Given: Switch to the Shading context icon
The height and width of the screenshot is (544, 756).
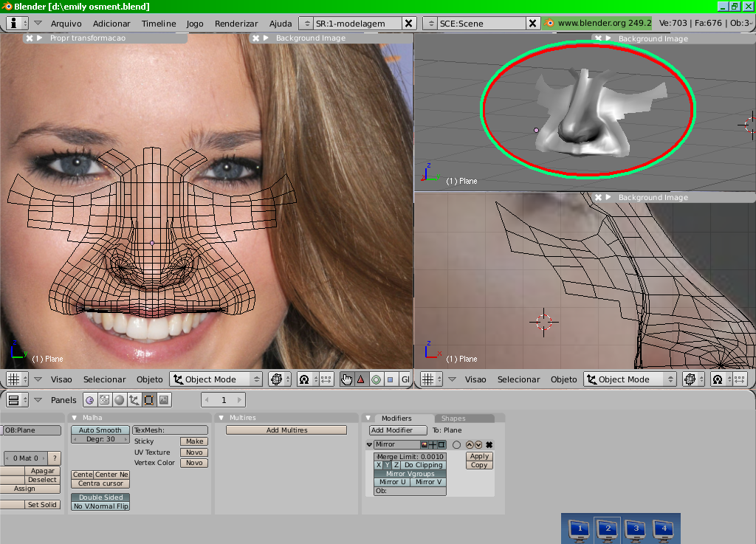Looking at the screenshot, I should pos(119,400).
